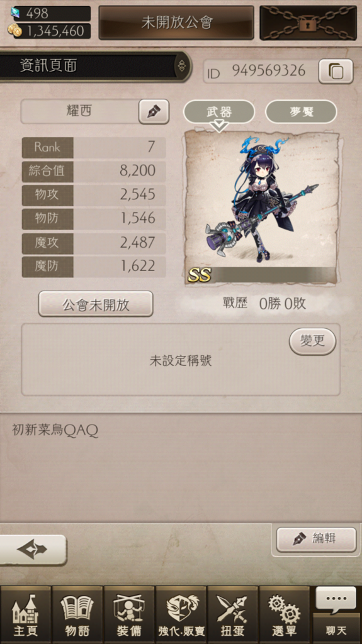Switch to the 夢魘 nightmare tab

point(301,112)
